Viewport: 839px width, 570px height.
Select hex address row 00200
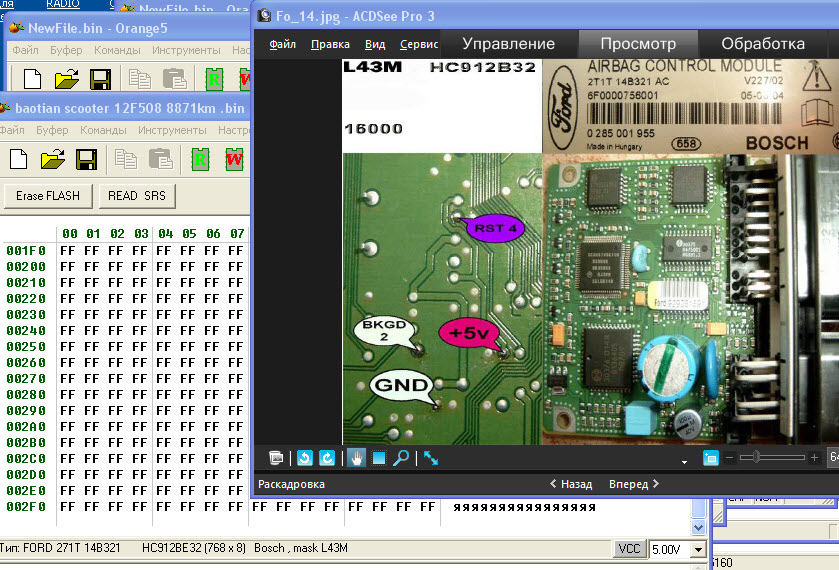26,267
